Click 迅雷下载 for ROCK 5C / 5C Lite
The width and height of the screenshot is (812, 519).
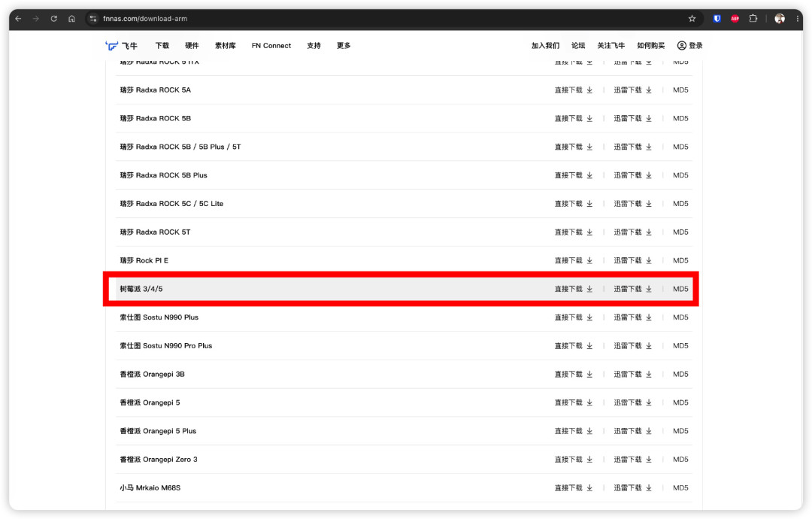pyautogui.click(x=633, y=204)
